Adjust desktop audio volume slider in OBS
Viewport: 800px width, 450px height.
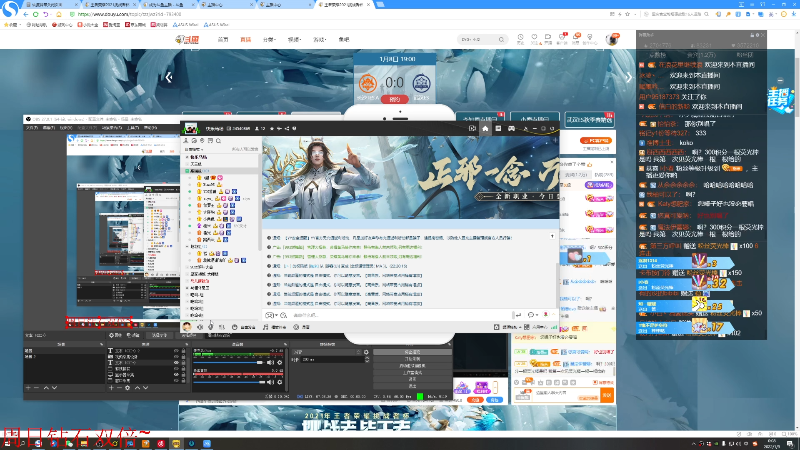pos(229,362)
